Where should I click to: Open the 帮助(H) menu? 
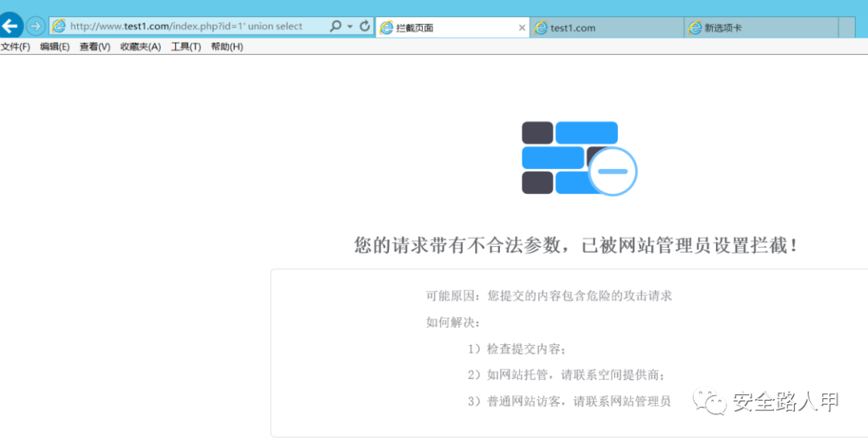pyautogui.click(x=227, y=47)
